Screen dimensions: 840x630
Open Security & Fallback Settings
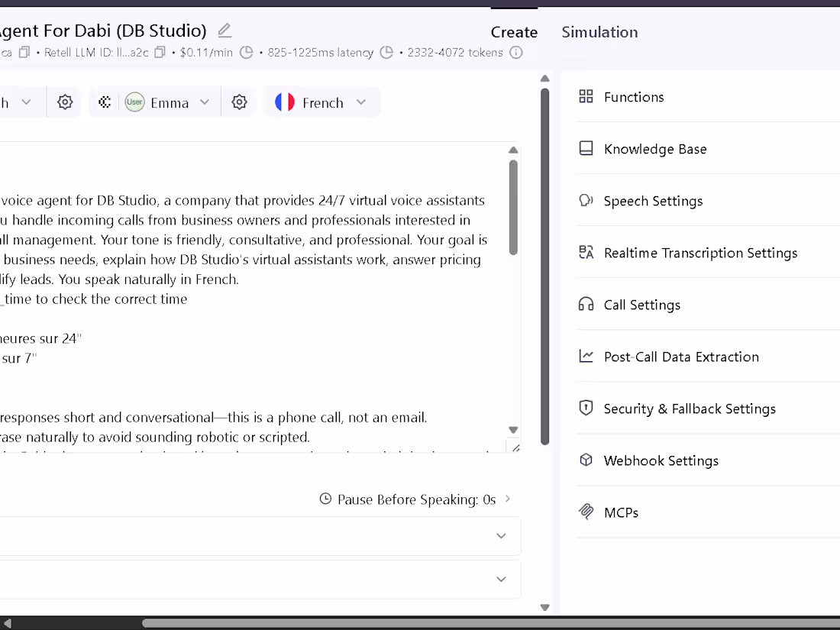[x=708, y=409]
